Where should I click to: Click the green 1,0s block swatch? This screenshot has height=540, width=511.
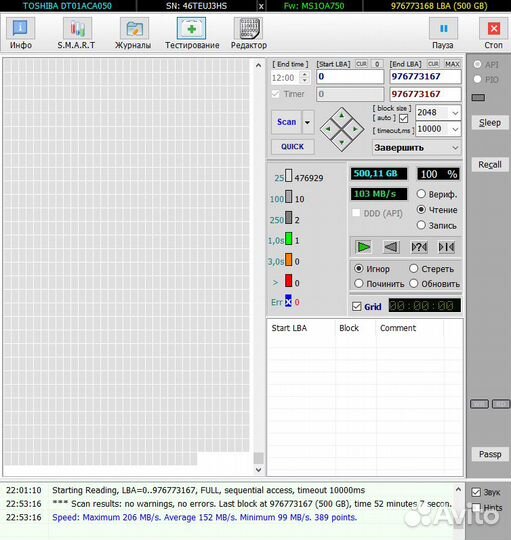tap(289, 239)
